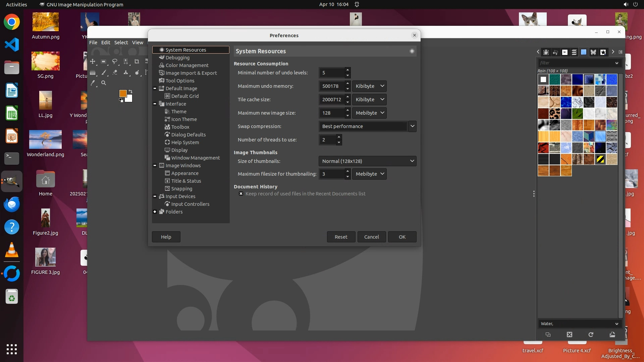
Task: Open Size of thumbnails dropdown
Action: click(367, 161)
